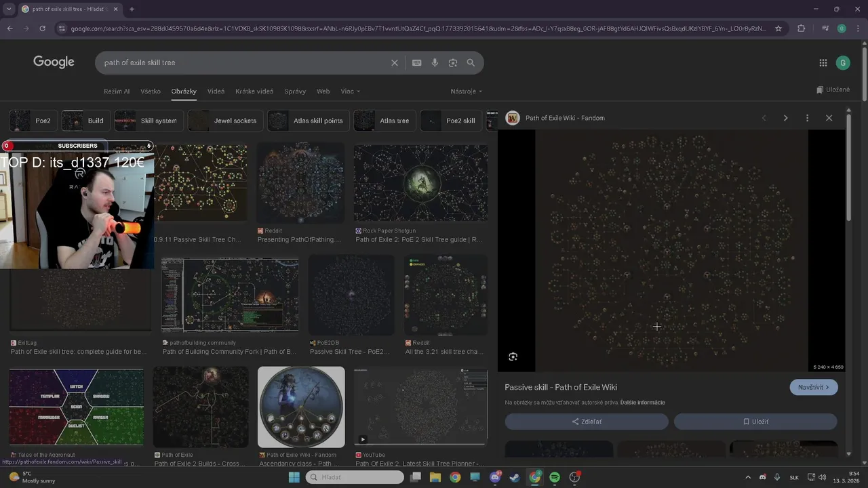Open File Explorer from the taskbar
The height and width of the screenshot is (488, 868).
pos(435,477)
